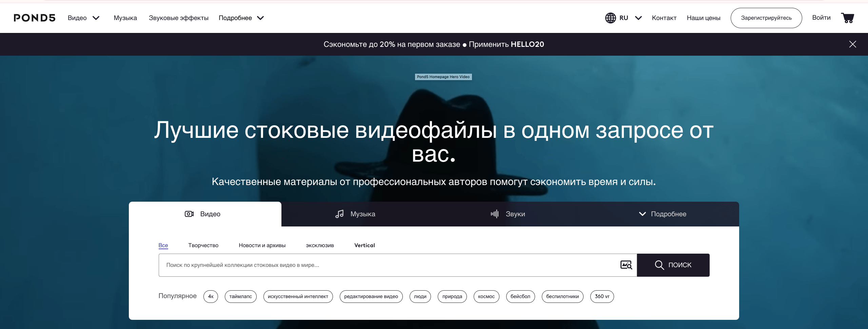Viewport: 868px width, 329px height.
Task: Click the HELLO20 promo code text
Action: click(x=527, y=44)
